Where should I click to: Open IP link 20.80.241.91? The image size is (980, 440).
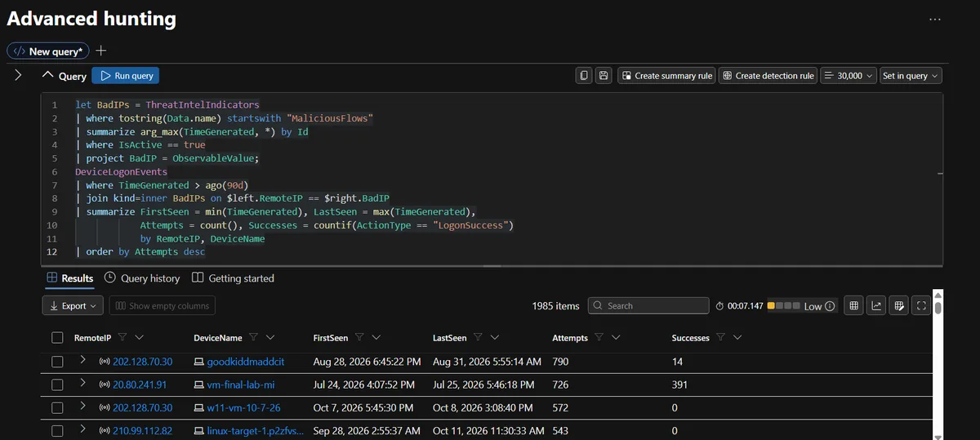[x=140, y=384]
